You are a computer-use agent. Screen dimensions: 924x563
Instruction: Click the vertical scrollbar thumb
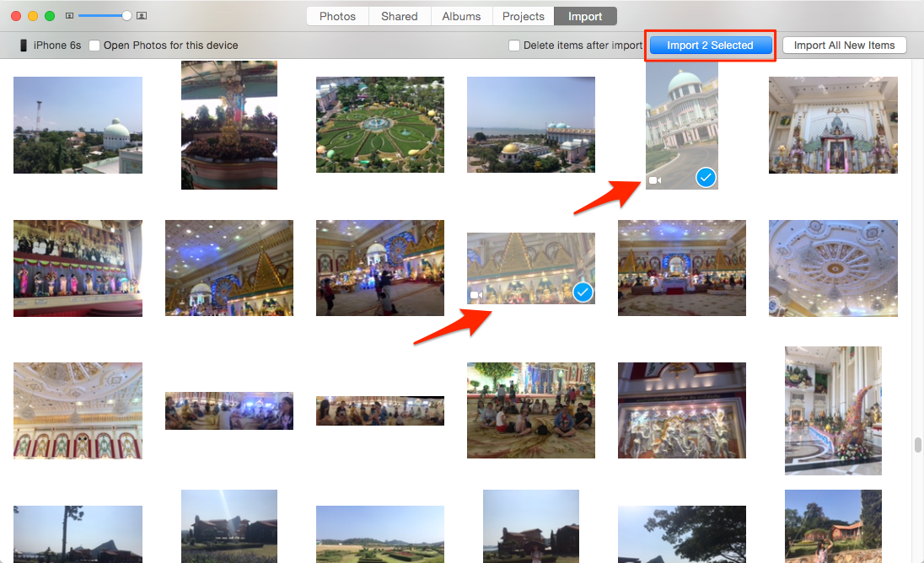[917, 445]
